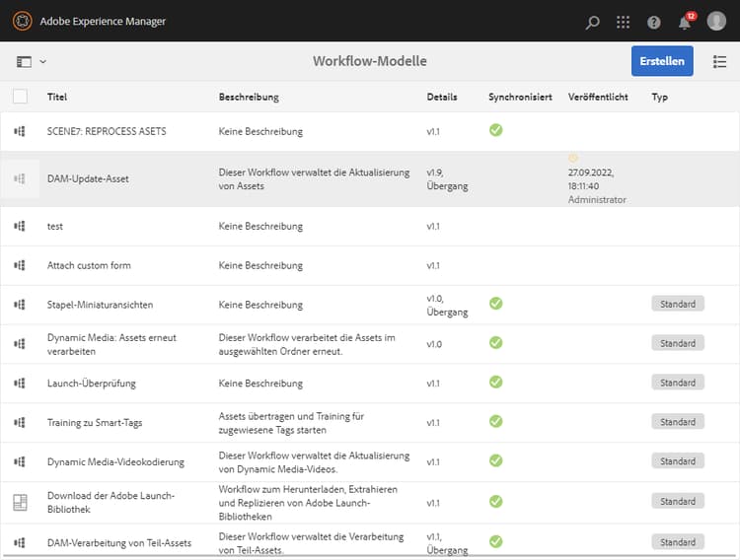This screenshot has width=740, height=560.
Task: Click synchronized checkmark of Launch-Überprüfung
Action: [495, 382]
